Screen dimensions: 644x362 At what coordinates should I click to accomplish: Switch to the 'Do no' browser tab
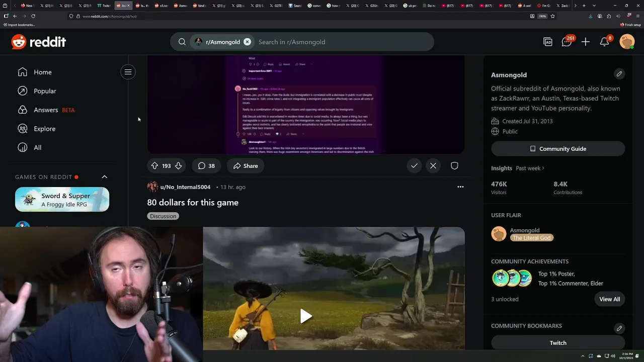click(429, 6)
